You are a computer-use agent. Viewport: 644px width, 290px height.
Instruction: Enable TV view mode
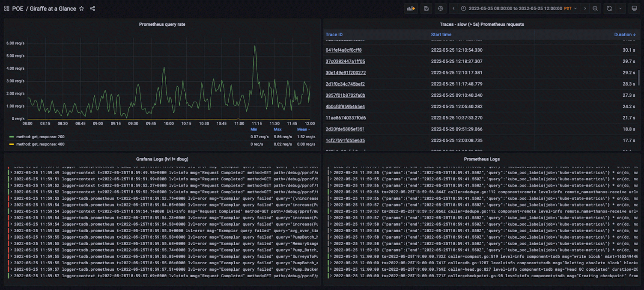tap(635, 8)
